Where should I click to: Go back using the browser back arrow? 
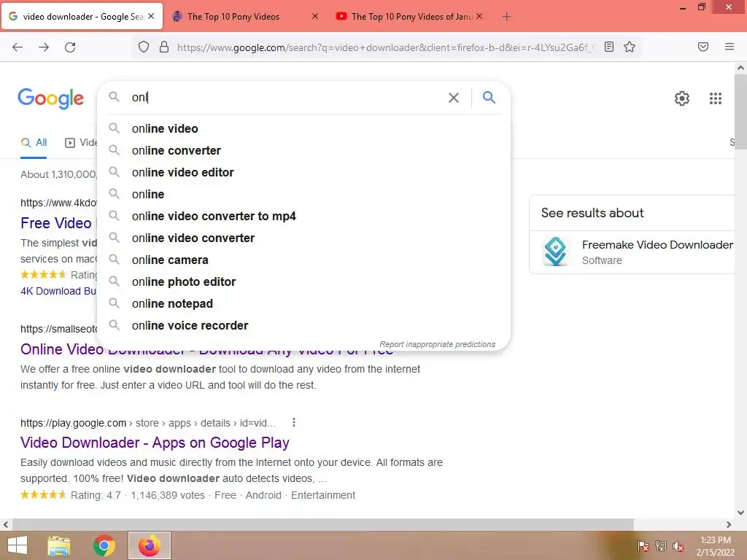coord(18,47)
